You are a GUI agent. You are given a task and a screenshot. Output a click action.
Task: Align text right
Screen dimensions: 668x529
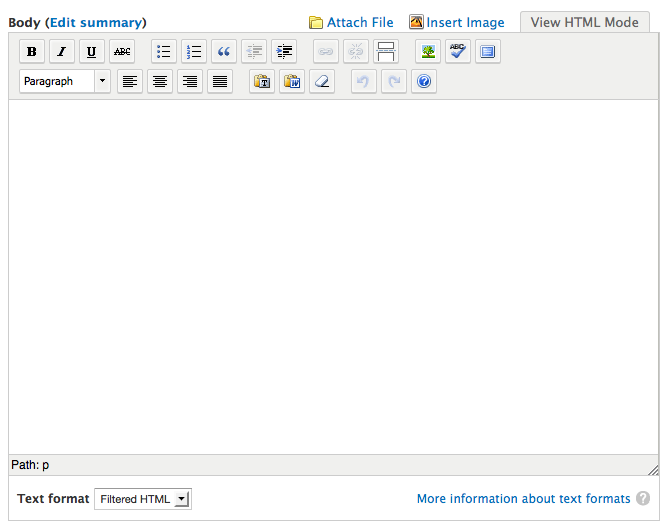click(190, 81)
